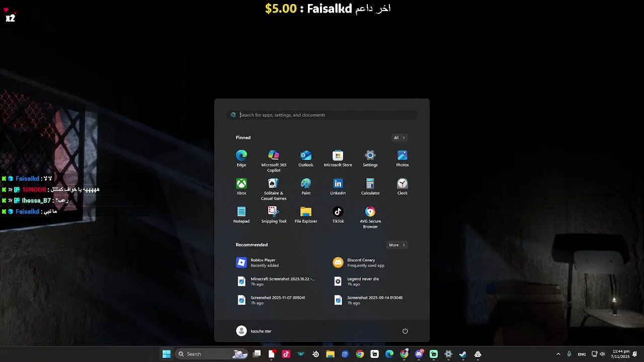Viewport: 644px width, 362px height.
Task: Open File Explorer in the Pinned section
Action: click(x=306, y=215)
